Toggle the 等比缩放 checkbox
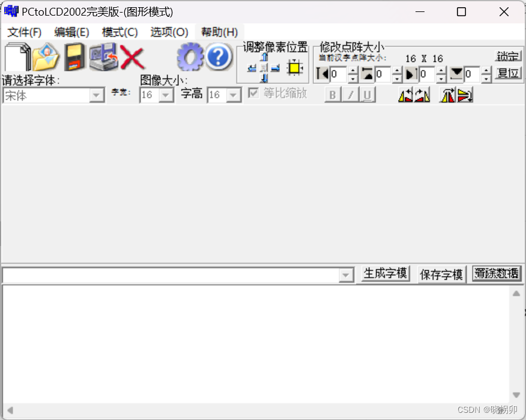 tap(253, 93)
